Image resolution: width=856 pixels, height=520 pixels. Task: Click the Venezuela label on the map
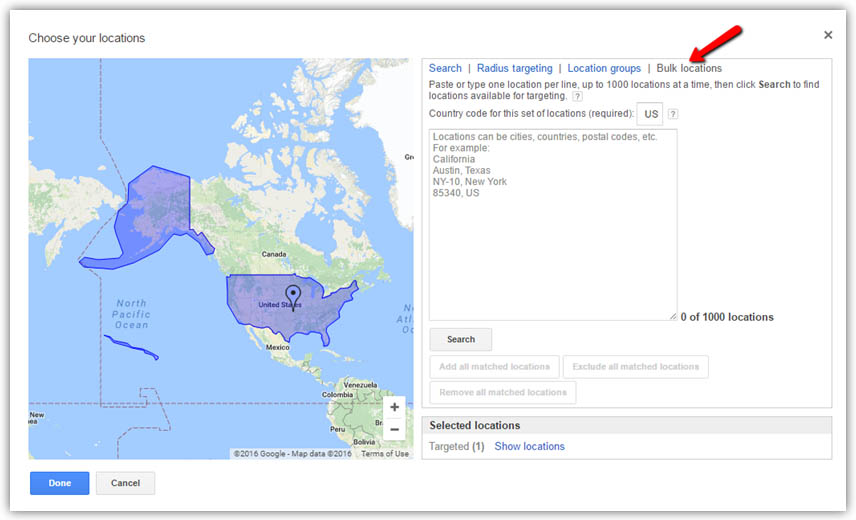coord(360,385)
